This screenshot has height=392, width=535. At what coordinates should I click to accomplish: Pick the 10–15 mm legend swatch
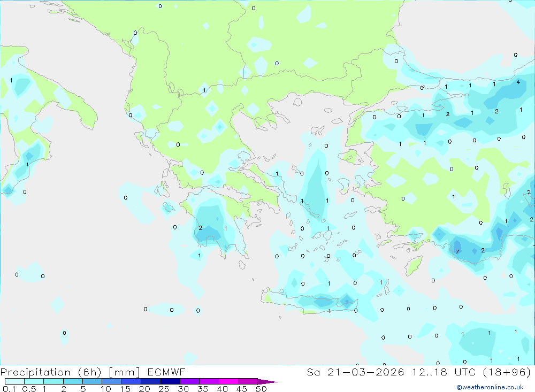[112, 381]
